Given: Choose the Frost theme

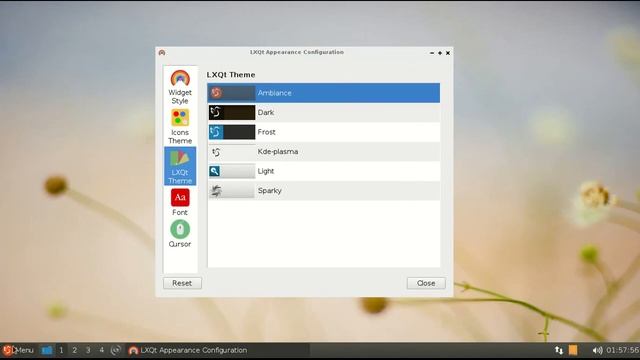Looking at the screenshot, I should click(324, 132).
